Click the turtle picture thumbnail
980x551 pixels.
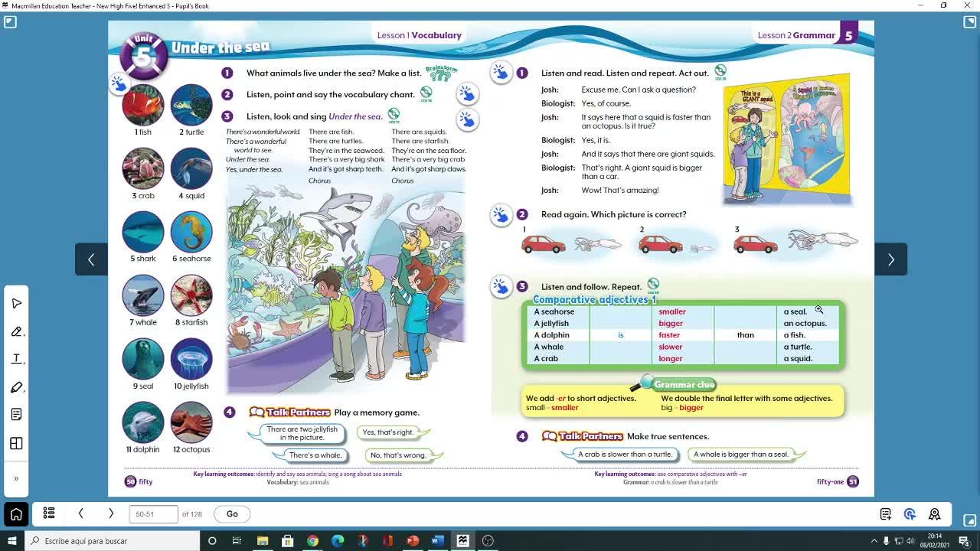[x=191, y=105]
